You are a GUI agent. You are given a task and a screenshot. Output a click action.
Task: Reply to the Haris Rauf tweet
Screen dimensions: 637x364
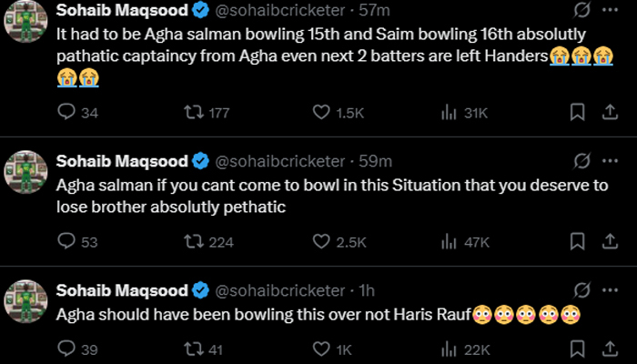click(66, 349)
